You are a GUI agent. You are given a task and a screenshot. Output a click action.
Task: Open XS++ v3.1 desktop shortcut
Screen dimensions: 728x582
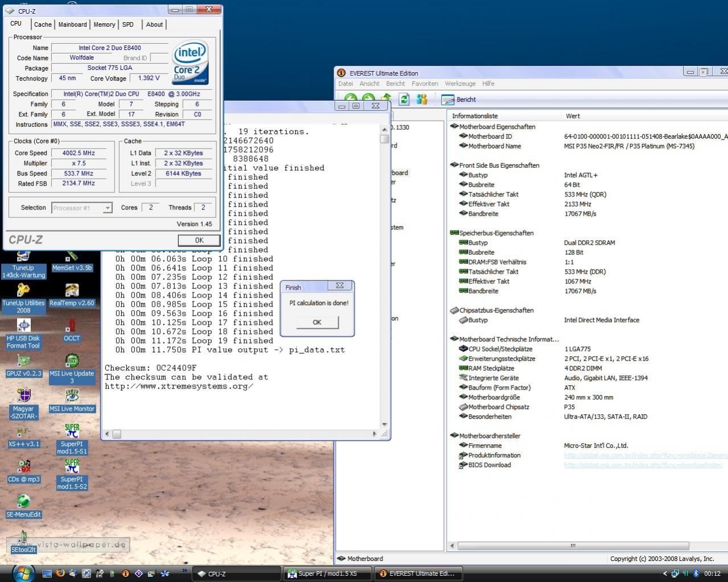[x=23, y=437]
